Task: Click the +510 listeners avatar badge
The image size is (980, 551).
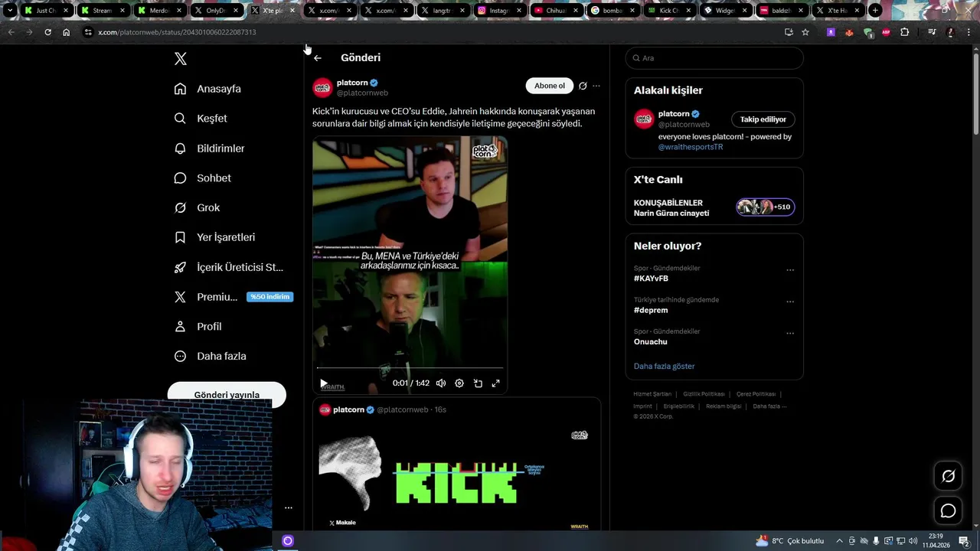Action: (766, 207)
